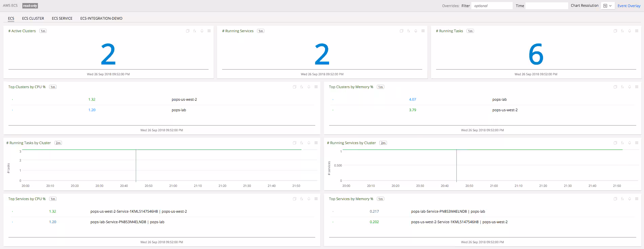Image resolution: width=644 pixels, height=249 pixels.
Task: Open fx for Top Clusters by Memory %
Action: pyautogui.click(x=622, y=87)
